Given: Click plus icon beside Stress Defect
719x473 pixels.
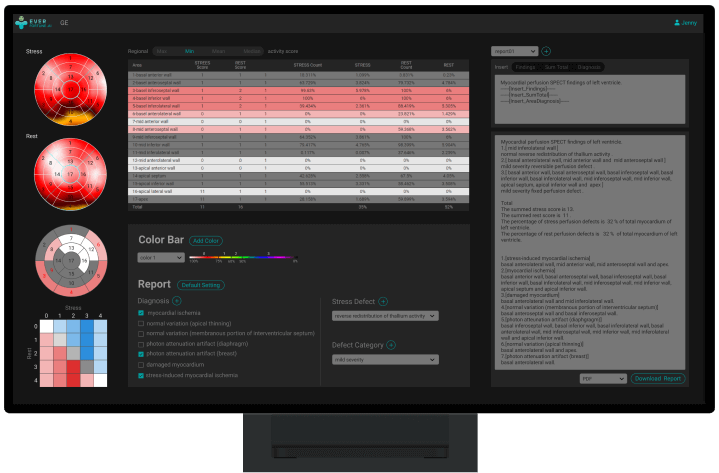Looking at the screenshot, I should point(382,300).
